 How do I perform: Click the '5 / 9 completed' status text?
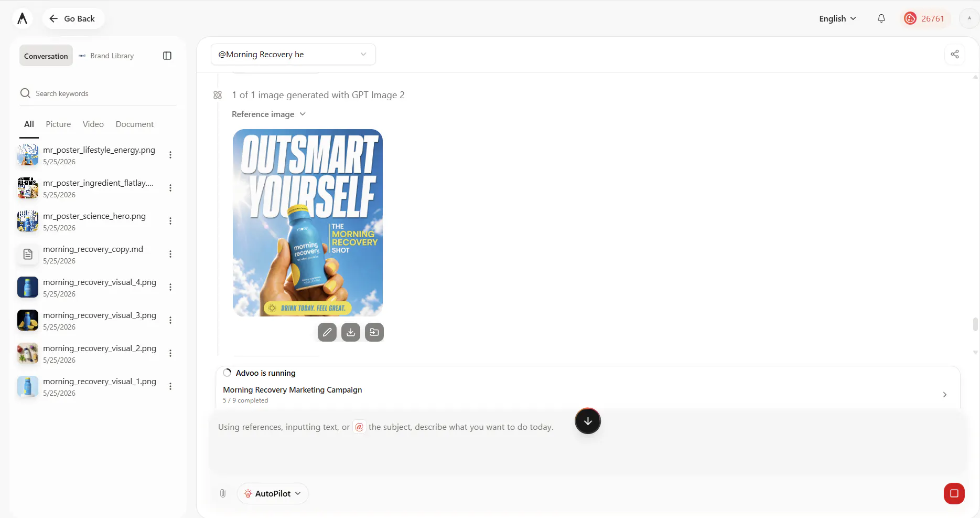(245, 400)
